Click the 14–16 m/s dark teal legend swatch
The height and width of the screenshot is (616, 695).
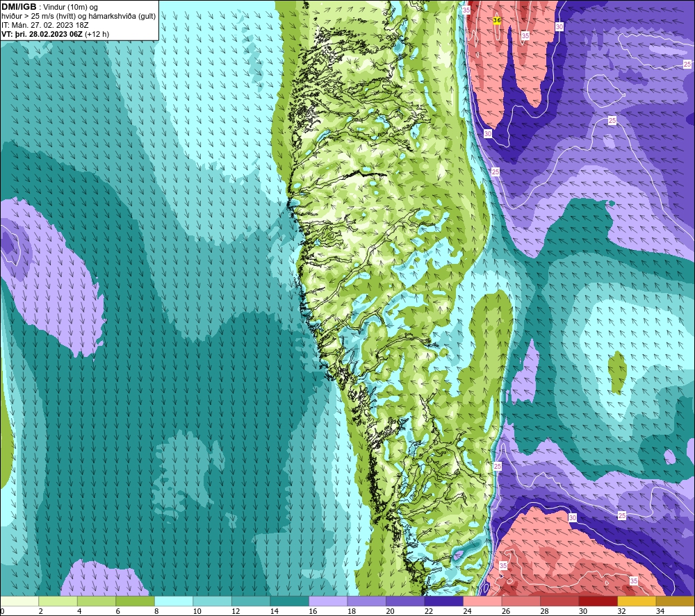pos(289,601)
